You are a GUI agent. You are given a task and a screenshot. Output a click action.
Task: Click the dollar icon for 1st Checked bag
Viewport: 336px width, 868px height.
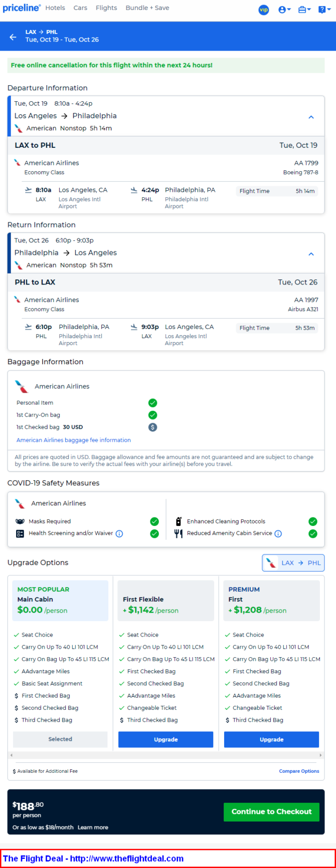pos(153,427)
